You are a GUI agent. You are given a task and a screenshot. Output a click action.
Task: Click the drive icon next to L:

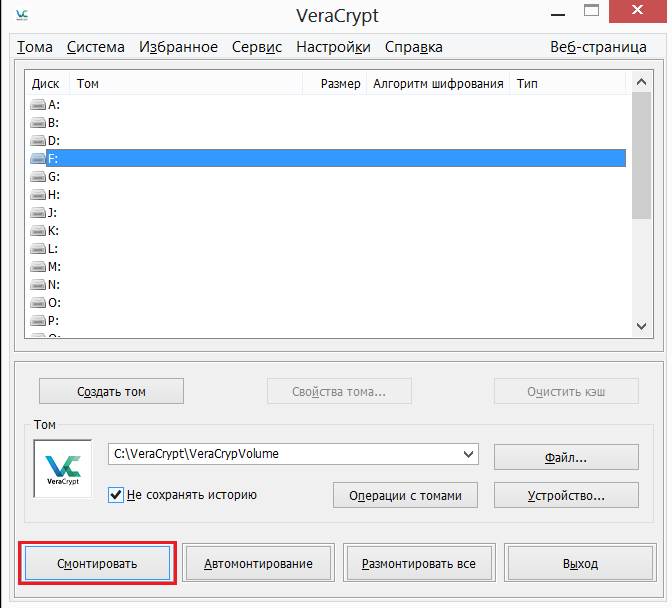click(38, 249)
